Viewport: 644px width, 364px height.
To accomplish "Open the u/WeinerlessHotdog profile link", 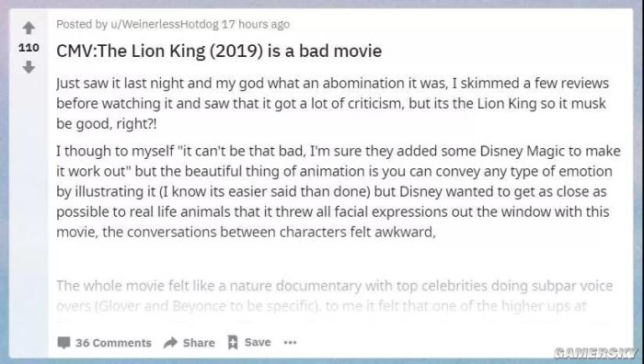I will (165, 24).
